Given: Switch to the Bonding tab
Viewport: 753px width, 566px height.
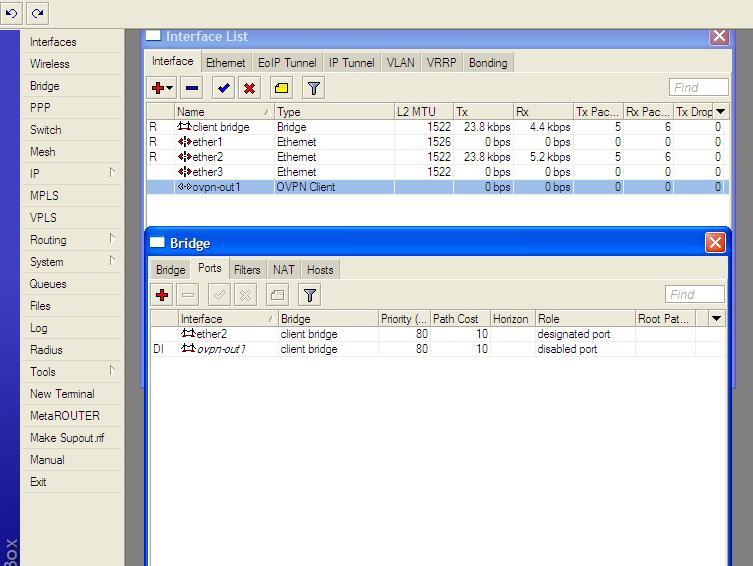Looking at the screenshot, I should click(x=488, y=63).
